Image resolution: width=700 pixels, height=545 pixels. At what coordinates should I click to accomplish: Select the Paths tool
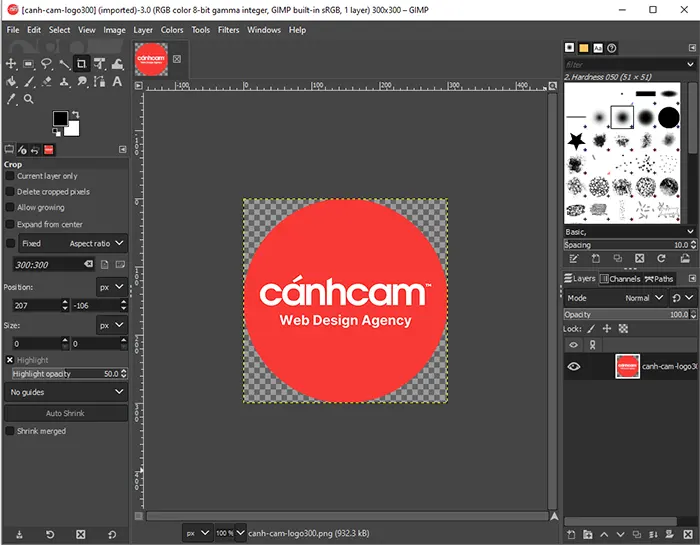click(100, 82)
